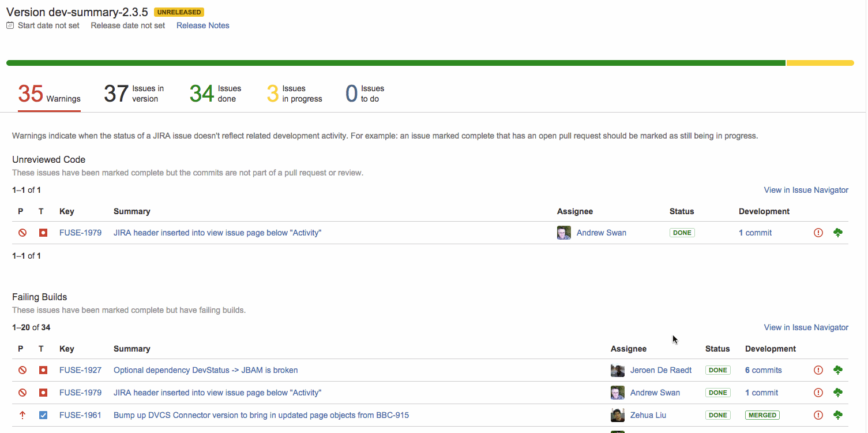This screenshot has width=868, height=433.
Task: Open the Release Notes link
Action: point(203,25)
